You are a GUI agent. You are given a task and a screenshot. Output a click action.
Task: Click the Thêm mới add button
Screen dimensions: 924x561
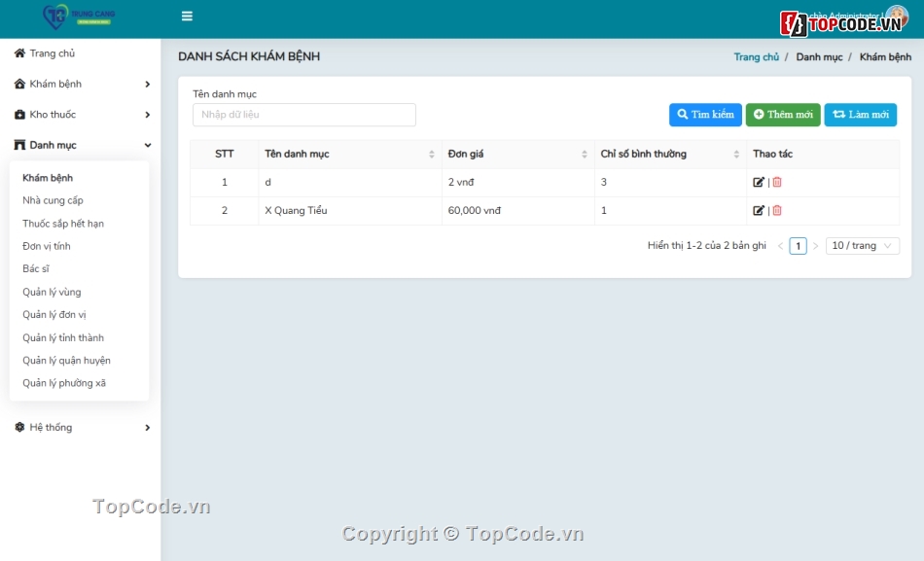tap(783, 115)
